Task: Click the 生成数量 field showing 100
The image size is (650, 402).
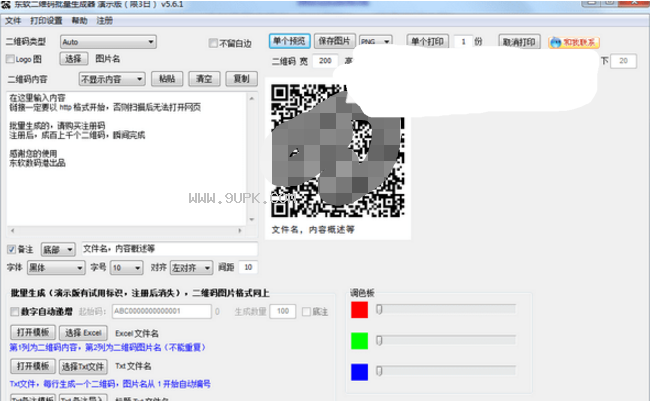Action: click(283, 311)
